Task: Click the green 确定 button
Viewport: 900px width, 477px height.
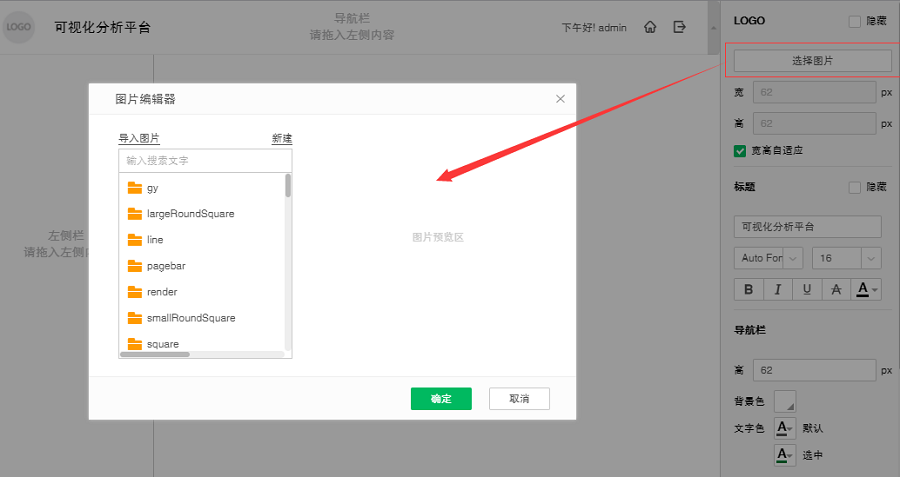Action: click(x=441, y=399)
